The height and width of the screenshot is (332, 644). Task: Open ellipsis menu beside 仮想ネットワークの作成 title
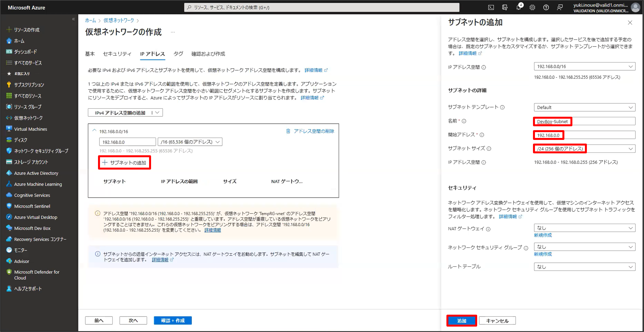point(173,32)
